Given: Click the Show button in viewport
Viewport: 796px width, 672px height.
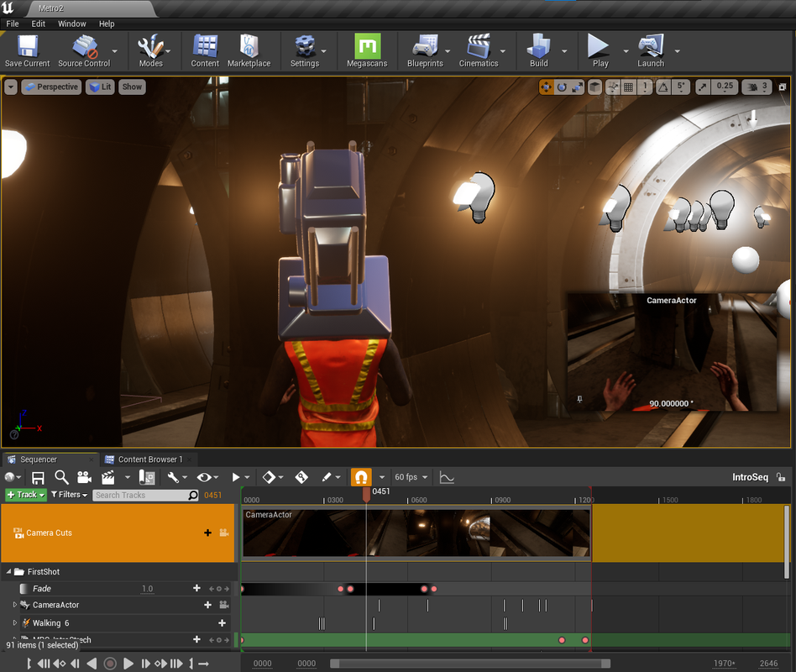Looking at the screenshot, I should click(132, 87).
